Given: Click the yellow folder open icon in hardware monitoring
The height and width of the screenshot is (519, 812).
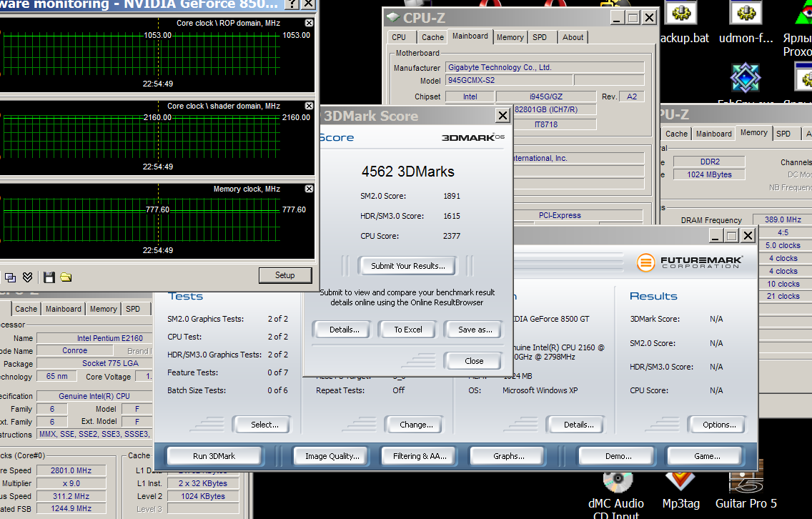Looking at the screenshot, I should click(66, 277).
